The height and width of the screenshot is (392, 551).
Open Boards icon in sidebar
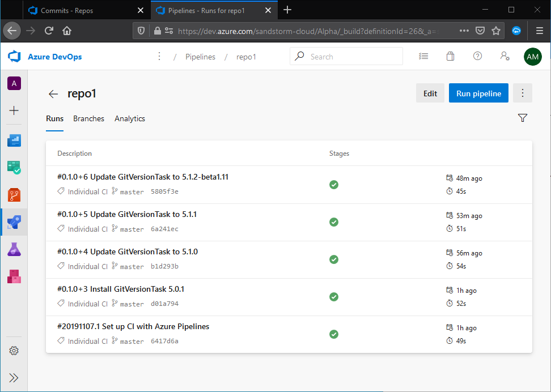14,167
